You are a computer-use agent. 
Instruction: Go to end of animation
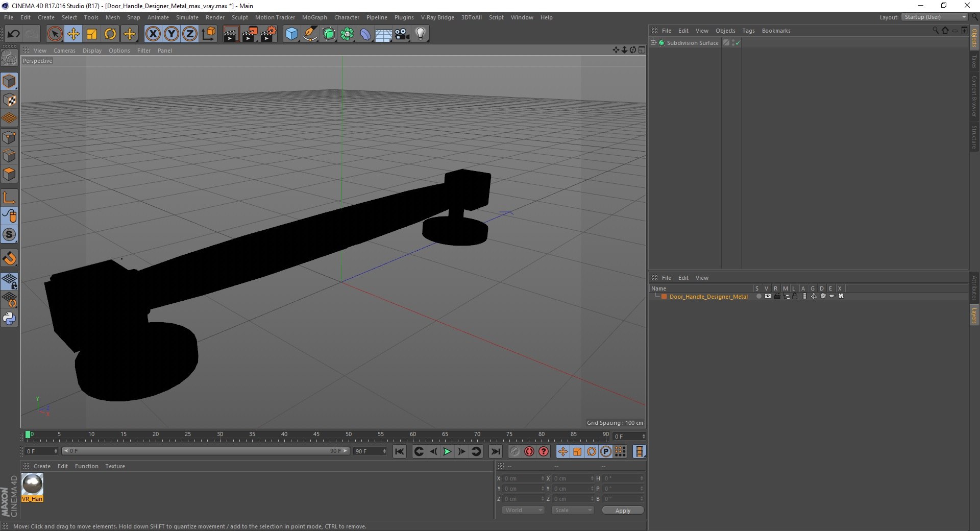pyautogui.click(x=495, y=451)
